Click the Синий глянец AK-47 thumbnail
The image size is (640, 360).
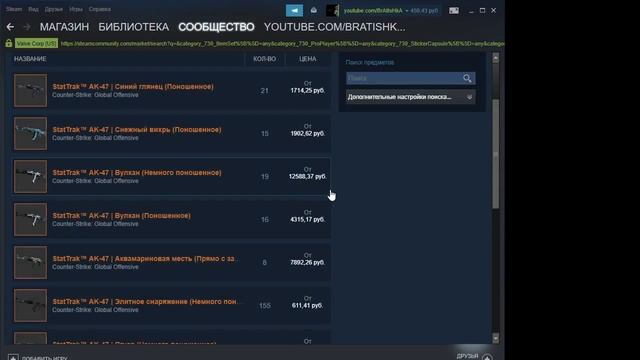30,90
